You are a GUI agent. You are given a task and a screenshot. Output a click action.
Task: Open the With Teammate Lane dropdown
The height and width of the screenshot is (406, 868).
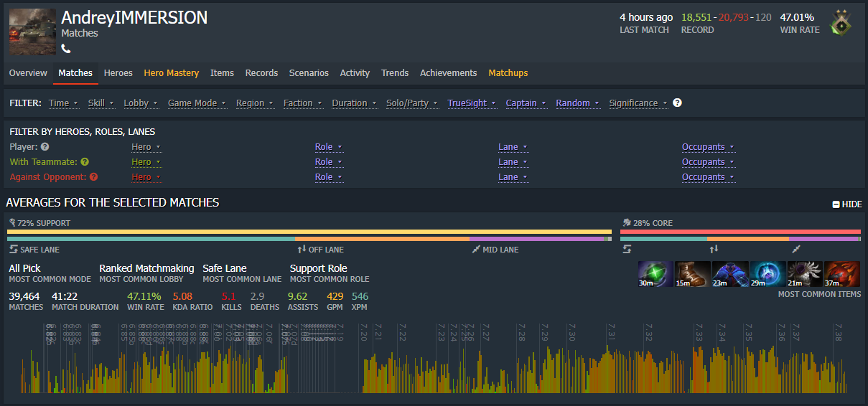[x=513, y=162]
